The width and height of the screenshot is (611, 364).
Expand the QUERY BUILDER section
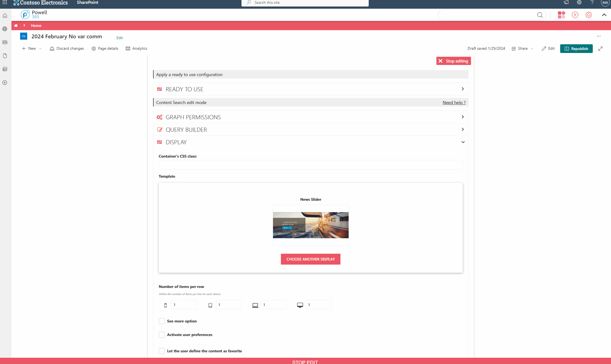tap(311, 130)
